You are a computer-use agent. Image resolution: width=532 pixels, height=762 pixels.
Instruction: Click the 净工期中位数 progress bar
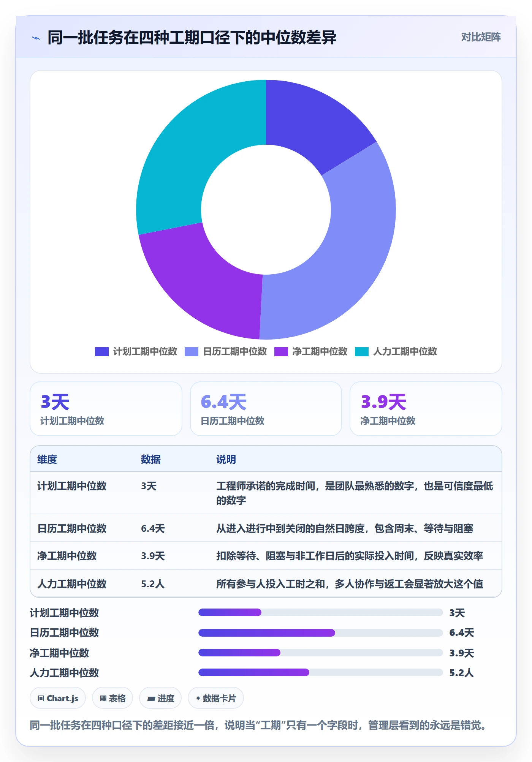tap(320, 653)
